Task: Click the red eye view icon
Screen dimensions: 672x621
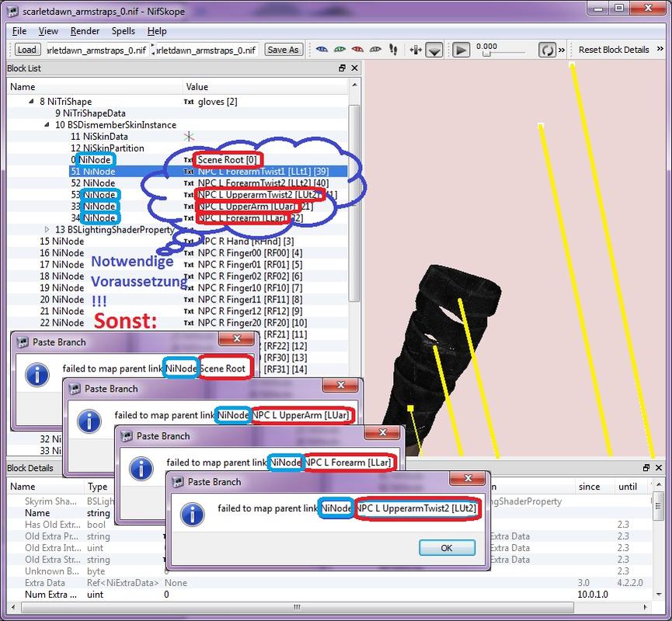Action: (357, 50)
